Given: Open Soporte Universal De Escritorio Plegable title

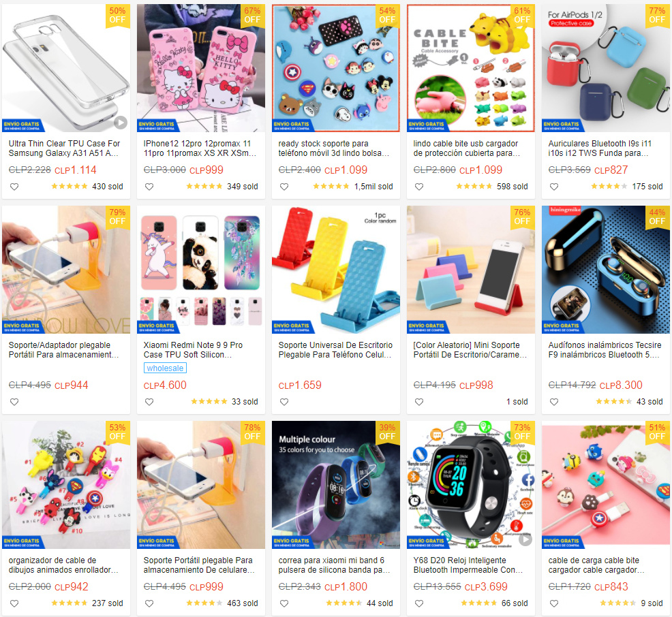Looking at the screenshot, I should tap(335, 350).
